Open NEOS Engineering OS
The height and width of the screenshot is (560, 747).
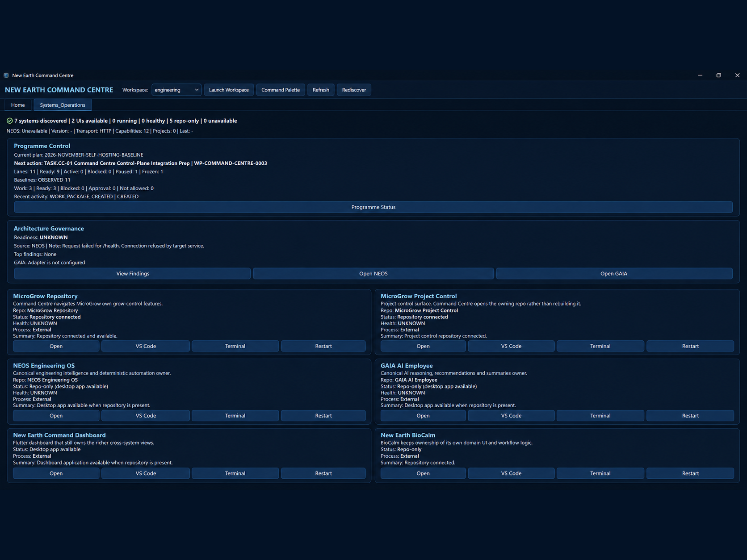(x=56, y=416)
